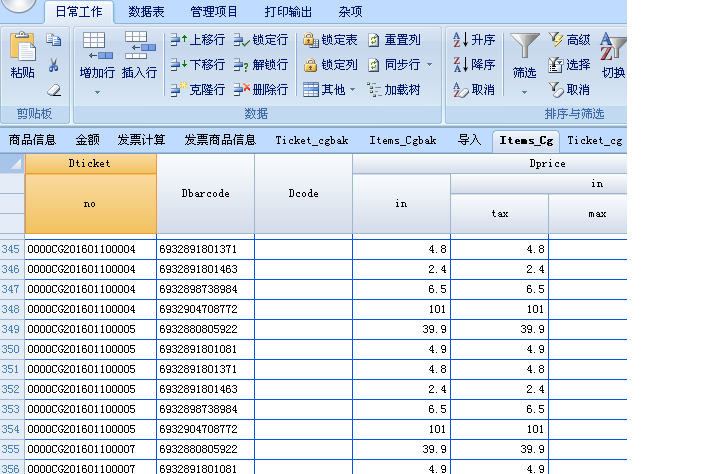The image size is (720, 474).
Task: Expand the 筛选 dropdown arrow
Action: coord(524,92)
